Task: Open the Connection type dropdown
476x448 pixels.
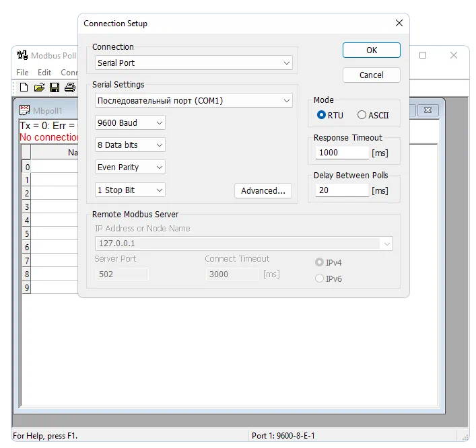Action: click(193, 63)
